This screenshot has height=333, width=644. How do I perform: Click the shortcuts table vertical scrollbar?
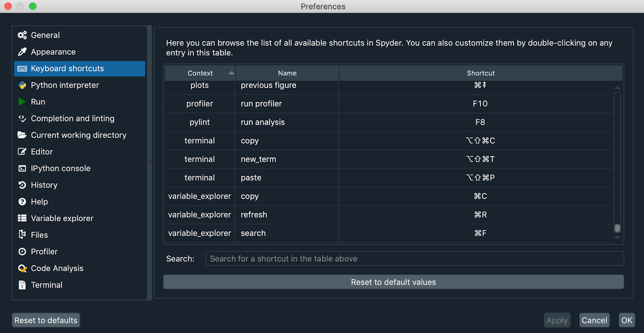[x=617, y=161]
